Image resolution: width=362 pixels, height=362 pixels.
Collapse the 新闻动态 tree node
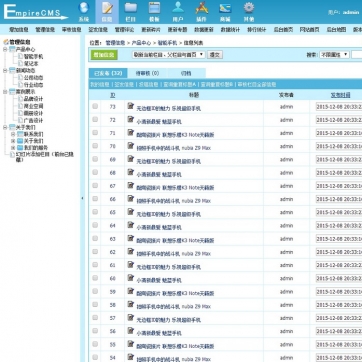click(x=5, y=70)
